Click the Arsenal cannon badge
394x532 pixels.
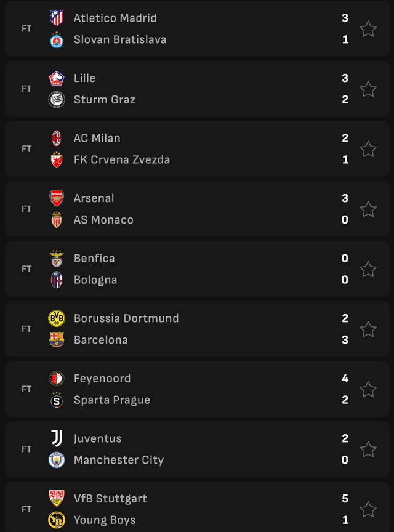click(x=57, y=198)
